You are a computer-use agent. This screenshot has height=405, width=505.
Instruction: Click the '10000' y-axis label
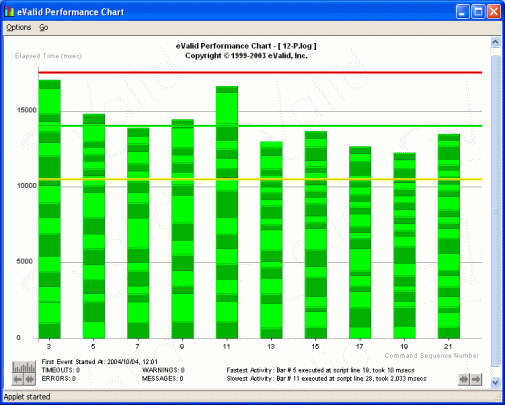(27, 186)
